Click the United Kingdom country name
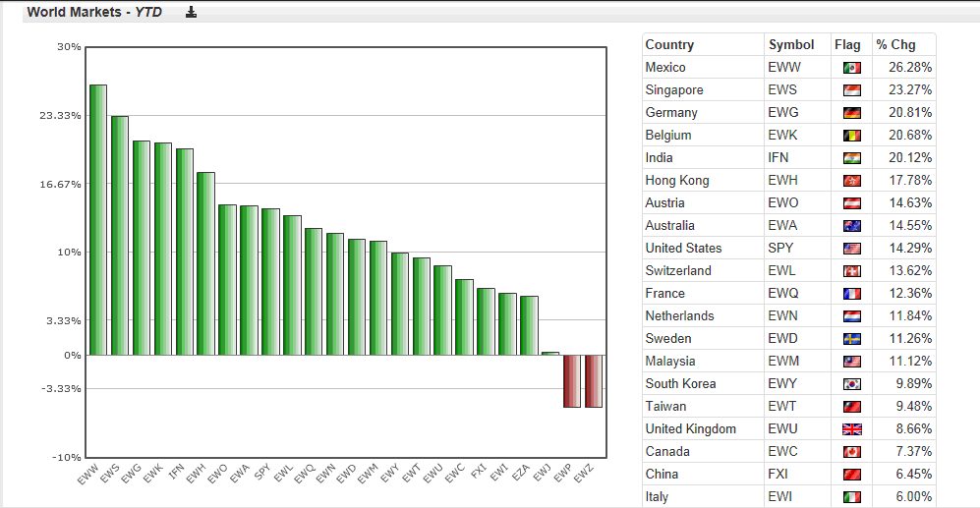 tap(691, 428)
